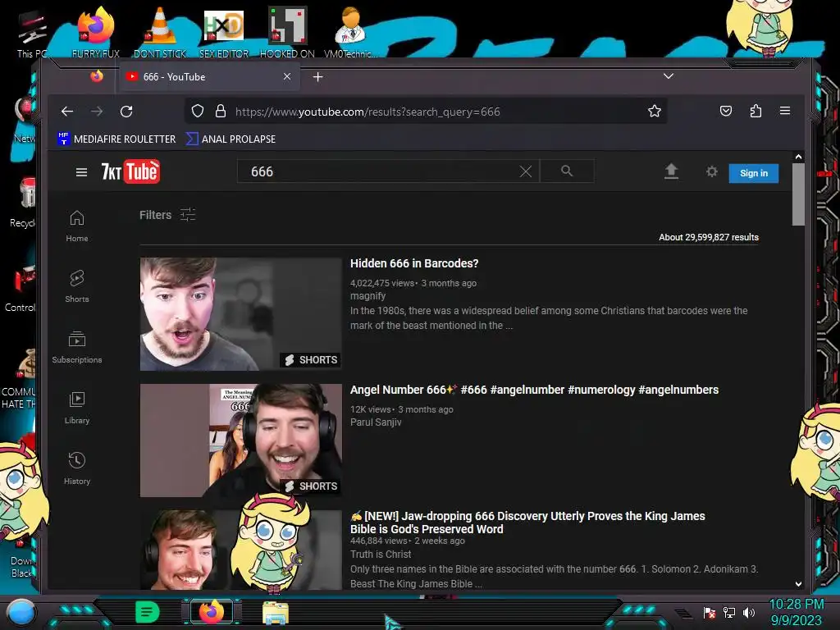
Task: Click the Hidden 666 in Barcodes thumbnail
Action: 240,314
